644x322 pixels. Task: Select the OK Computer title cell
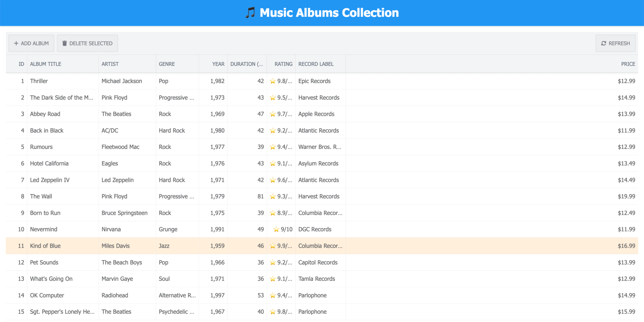[63, 295]
